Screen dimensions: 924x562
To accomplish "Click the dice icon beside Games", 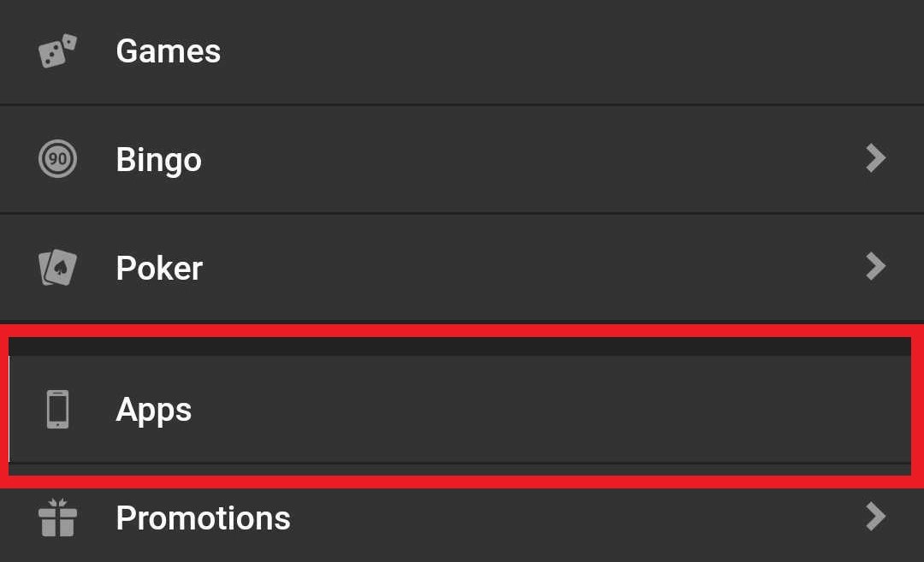I will pyautogui.click(x=58, y=50).
